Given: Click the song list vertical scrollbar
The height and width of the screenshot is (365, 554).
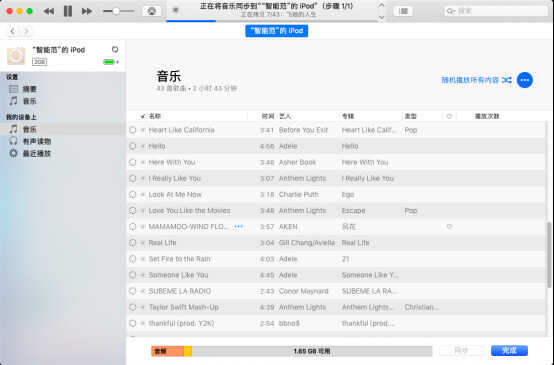Looking at the screenshot, I should [549, 255].
